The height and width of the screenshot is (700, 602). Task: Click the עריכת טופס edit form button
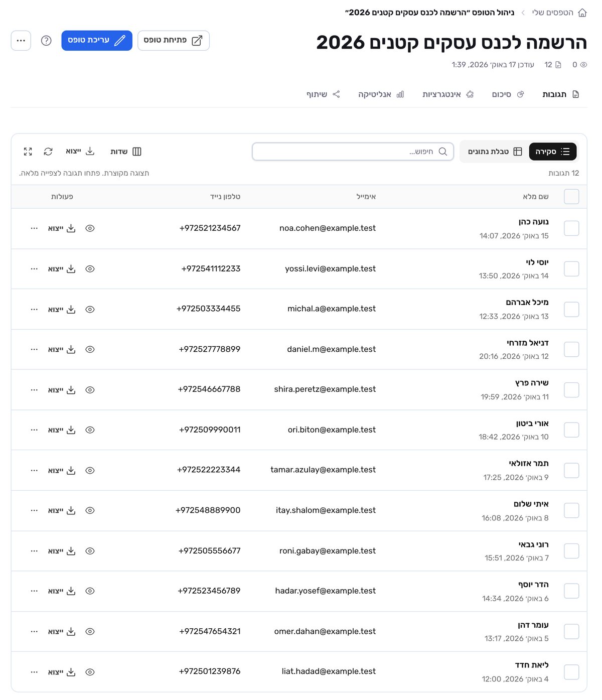point(97,41)
